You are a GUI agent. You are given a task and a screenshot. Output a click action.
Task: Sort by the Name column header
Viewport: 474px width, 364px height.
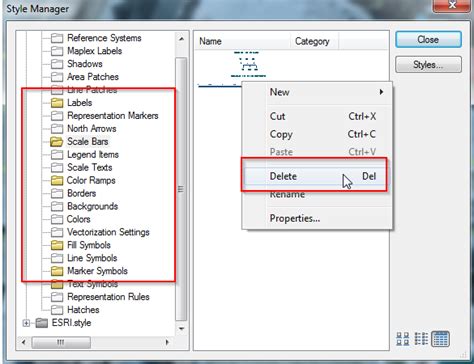click(242, 41)
